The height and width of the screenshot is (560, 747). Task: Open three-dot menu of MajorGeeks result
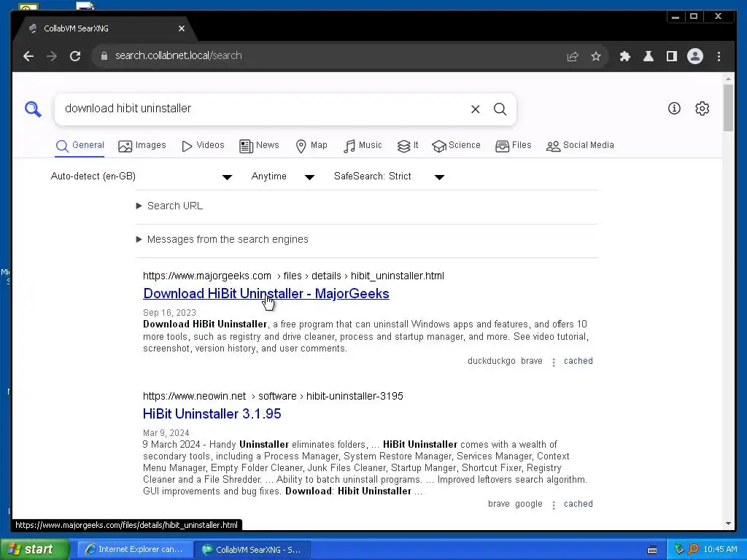pos(554,362)
